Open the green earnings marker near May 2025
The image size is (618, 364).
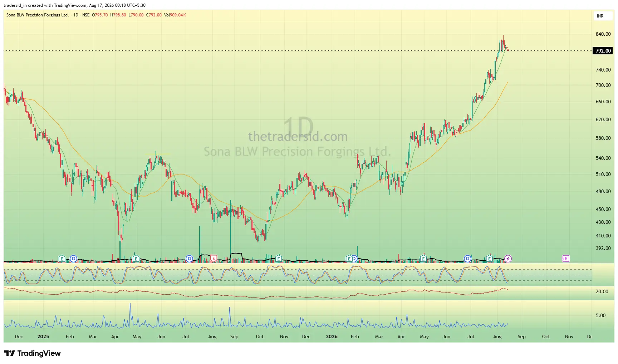pos(136,259)
